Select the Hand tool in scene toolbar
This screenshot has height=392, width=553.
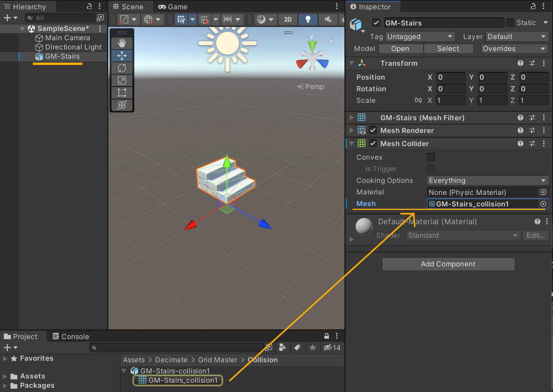[x=122, y=43]
